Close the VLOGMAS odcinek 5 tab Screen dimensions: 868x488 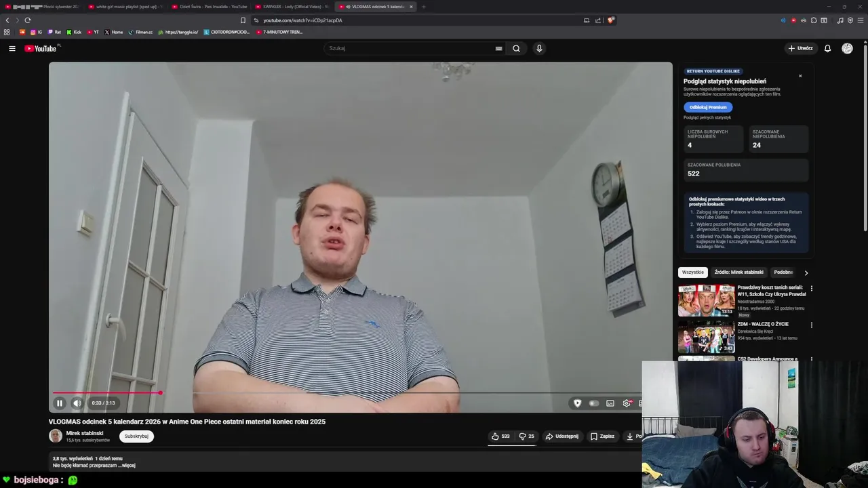tap(411, 7)
